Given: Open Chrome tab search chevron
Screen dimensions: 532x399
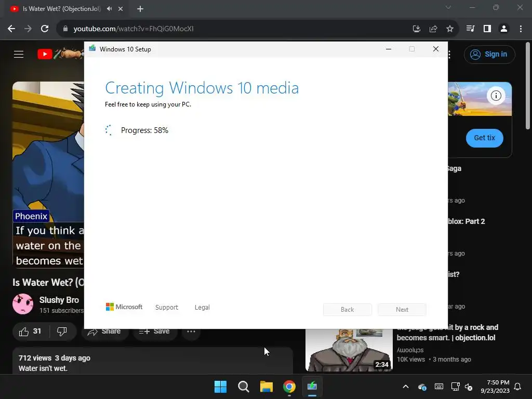Looking at the screenshot, I should point(448,7).
